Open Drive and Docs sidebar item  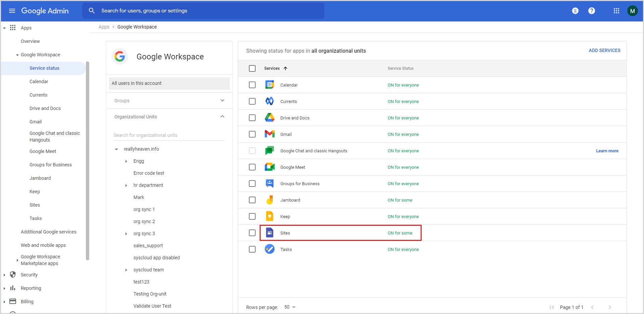(45, 108)
